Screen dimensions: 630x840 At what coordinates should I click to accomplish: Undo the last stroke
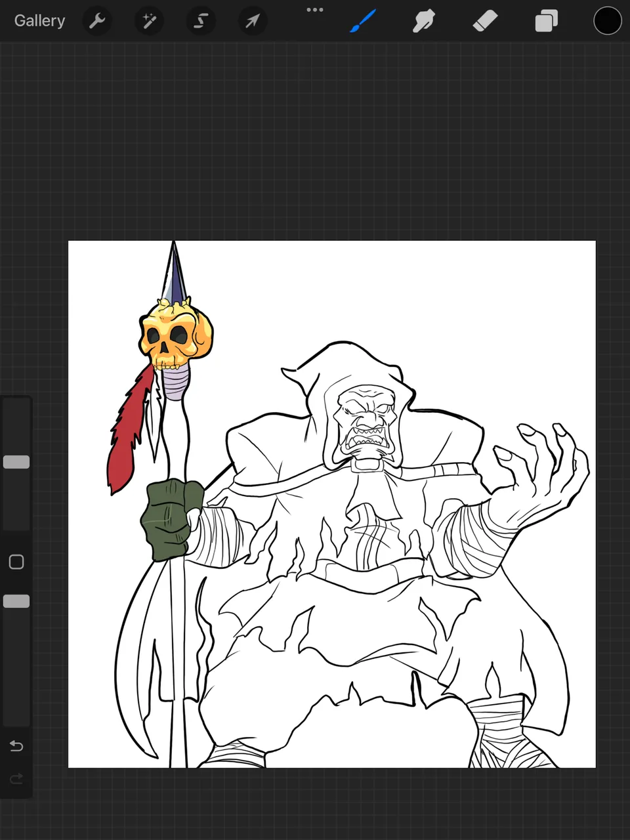[x=16, y=746]
